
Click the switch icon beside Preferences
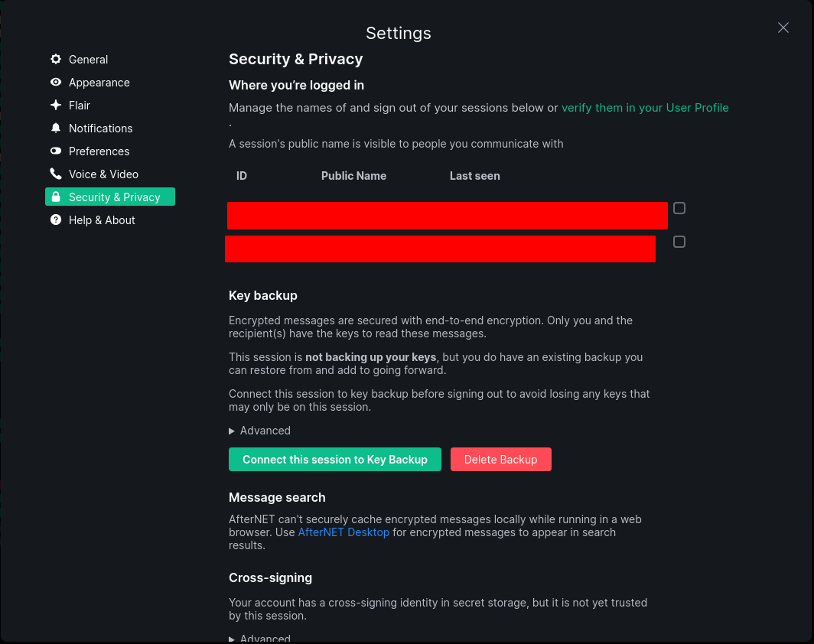point(56,151)
